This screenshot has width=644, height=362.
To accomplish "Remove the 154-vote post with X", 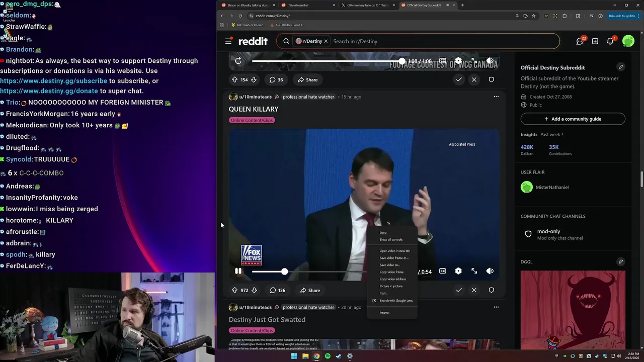I will point(474,79).
